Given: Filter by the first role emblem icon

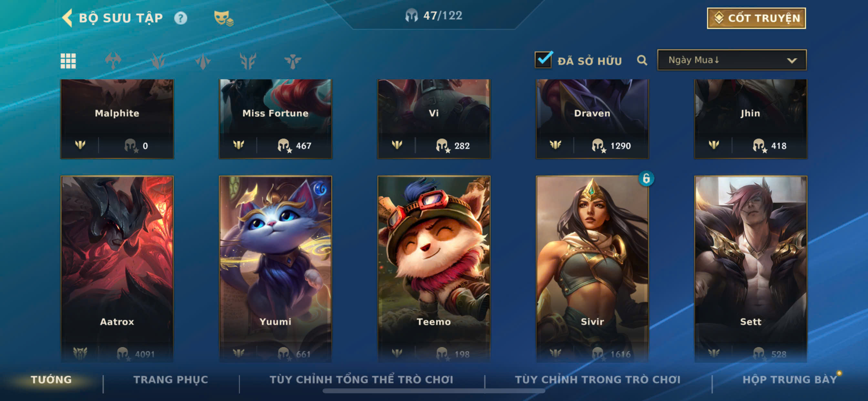Looking at the screenshot, I should [x=113, y=61].
